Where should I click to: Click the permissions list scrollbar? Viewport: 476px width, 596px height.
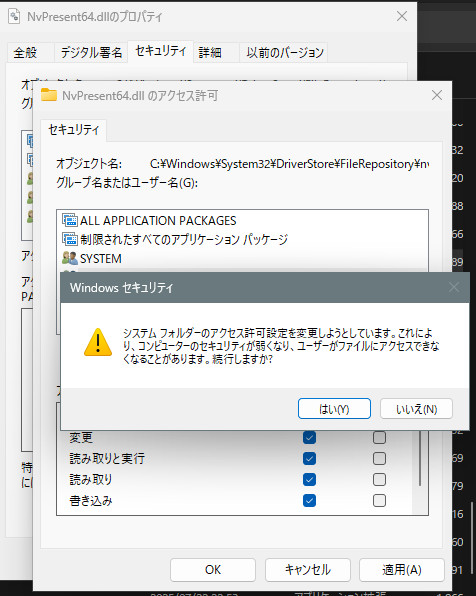420,459
